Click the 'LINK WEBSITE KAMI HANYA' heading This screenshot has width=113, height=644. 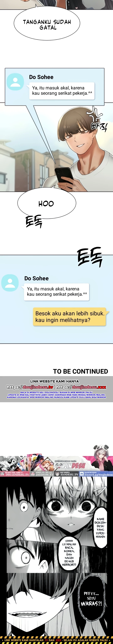(54, 381)
